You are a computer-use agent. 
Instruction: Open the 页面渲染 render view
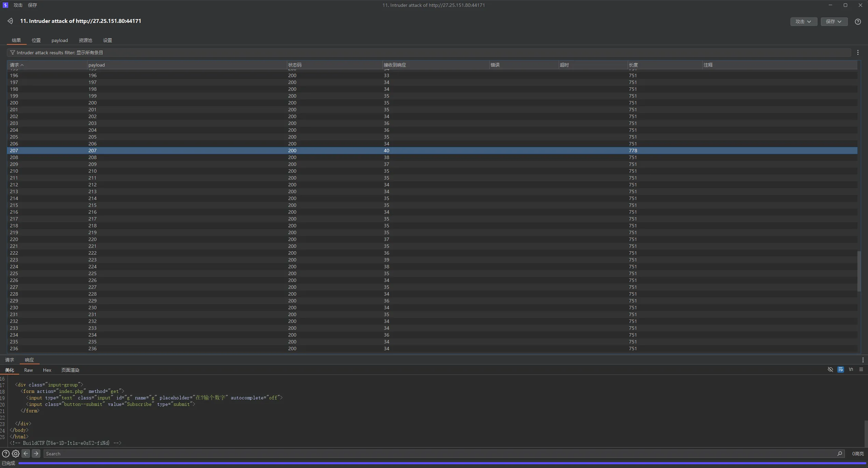70,370
